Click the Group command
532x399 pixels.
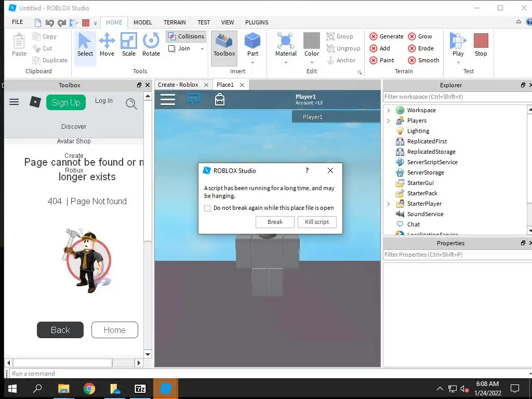(x=340, y=36)
